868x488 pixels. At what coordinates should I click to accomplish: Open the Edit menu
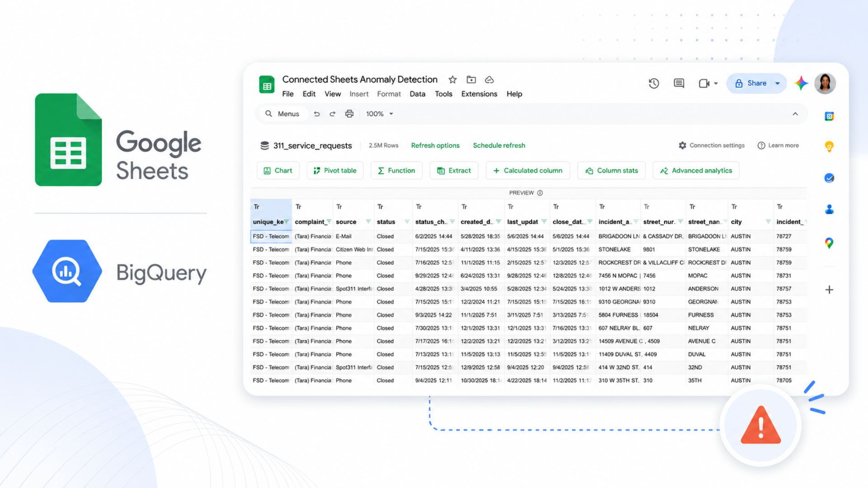click(309, 94)
